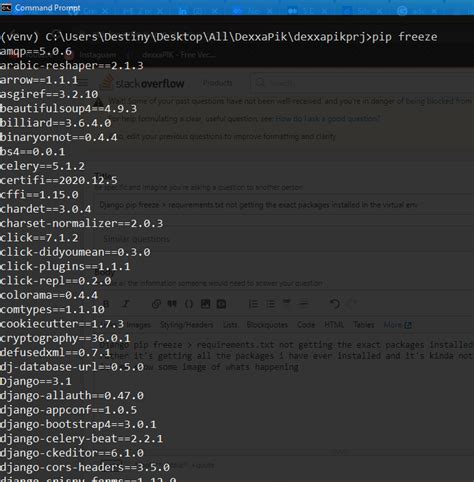Image resolution: width=474 pixels, height=482 pixels.
Task: Focus the Stack Overflow search box
Action: (362, 83)
